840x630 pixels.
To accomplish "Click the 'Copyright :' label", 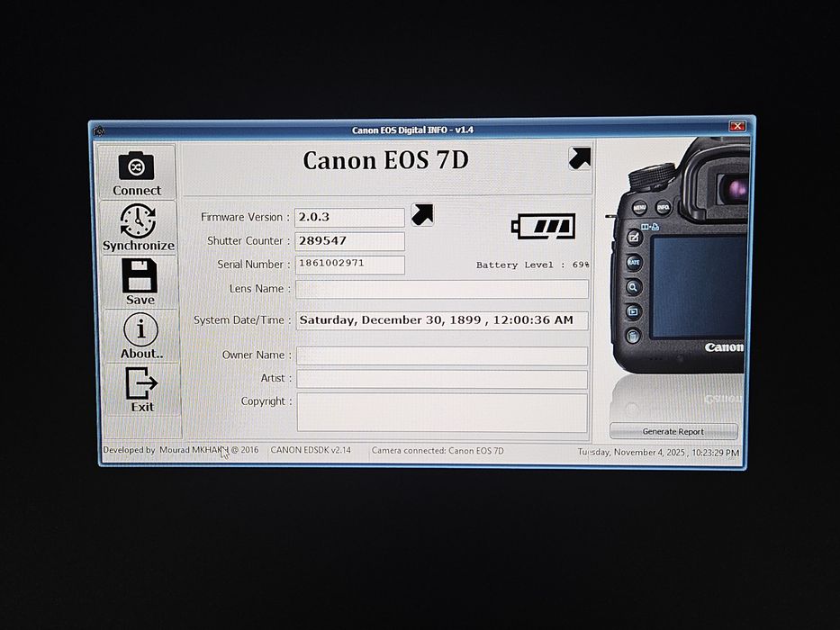I will 266,401.
